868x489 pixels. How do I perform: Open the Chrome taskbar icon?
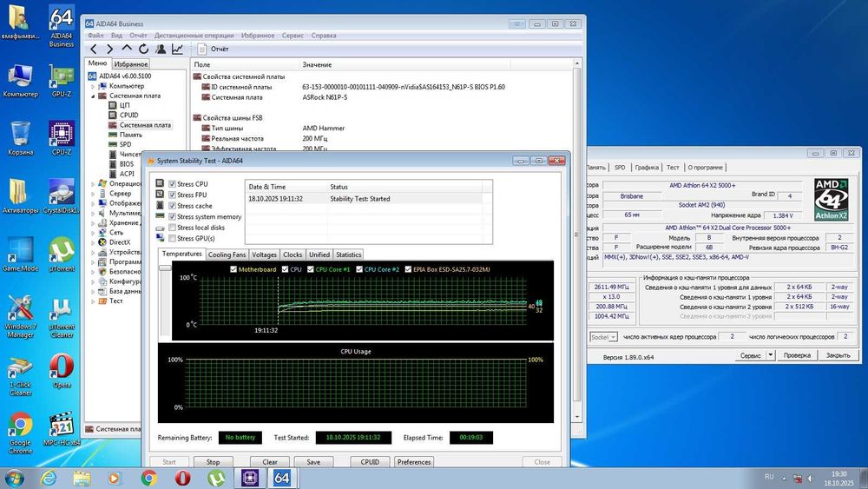(x=148, y=478)
